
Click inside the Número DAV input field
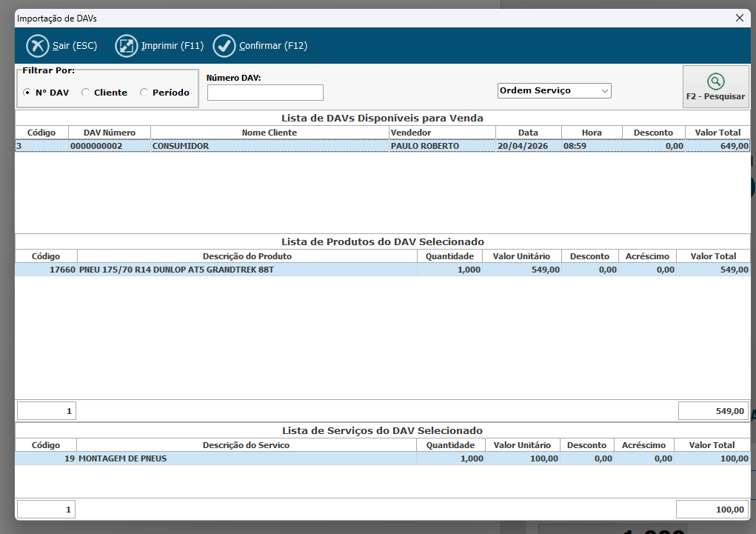click(x=265, y=93)
